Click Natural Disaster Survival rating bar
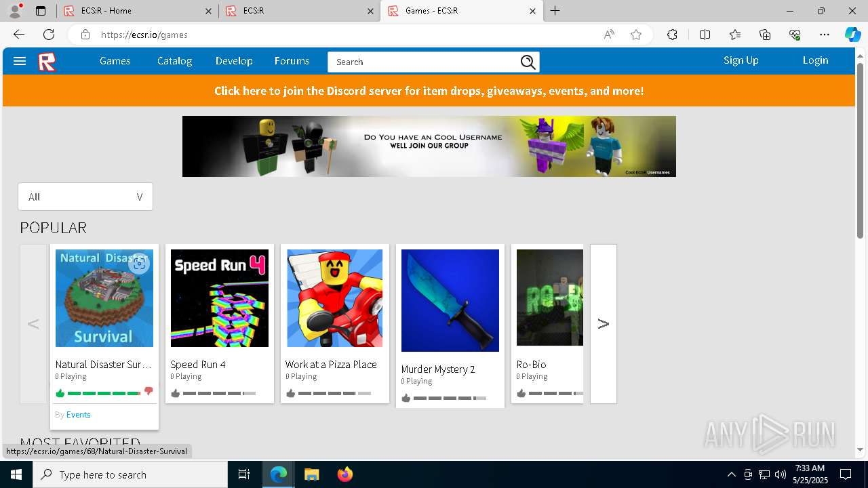Screen dimensions: 868x488 104,393
